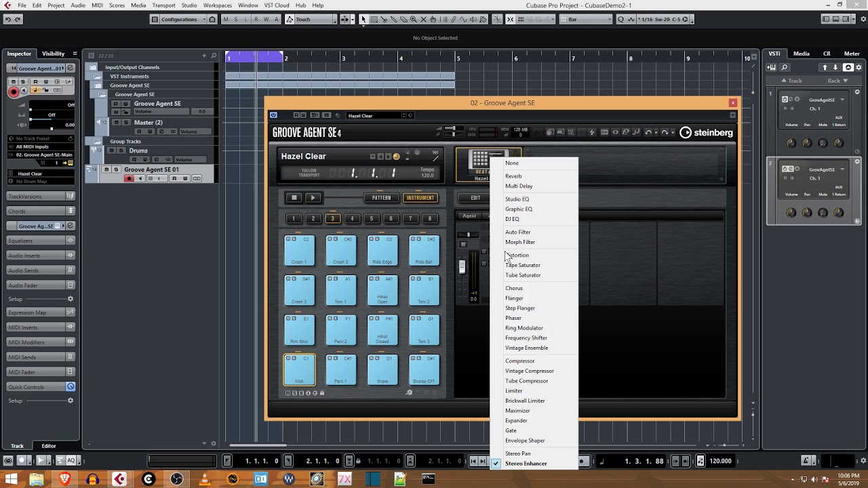Click record enable on Groove Agent SE 01 track
The image size is (868, 488).
coord(130,179)
